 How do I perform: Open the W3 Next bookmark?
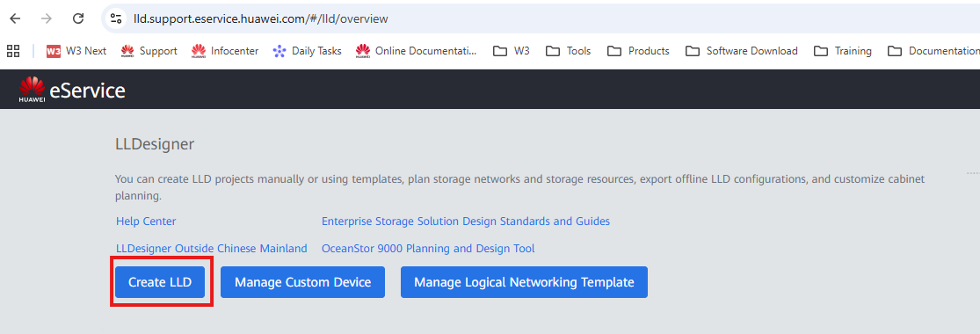click(x=76, y=51)
